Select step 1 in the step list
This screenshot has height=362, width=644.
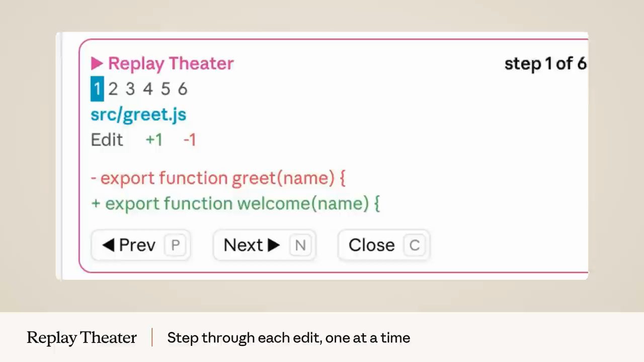97,89
